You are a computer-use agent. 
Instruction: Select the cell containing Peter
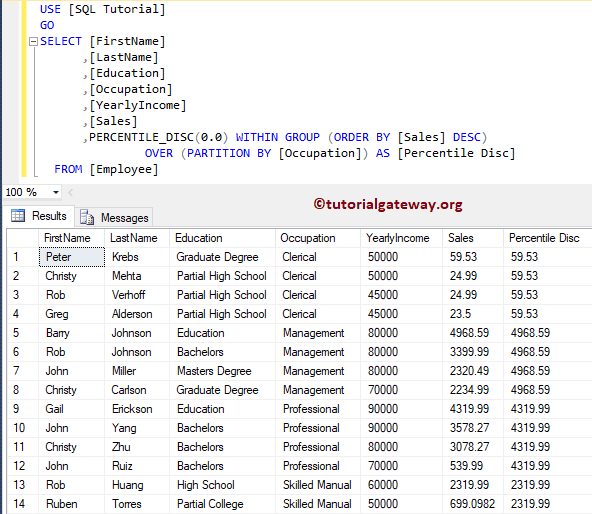pyautogui.click(x=72, y=257)
